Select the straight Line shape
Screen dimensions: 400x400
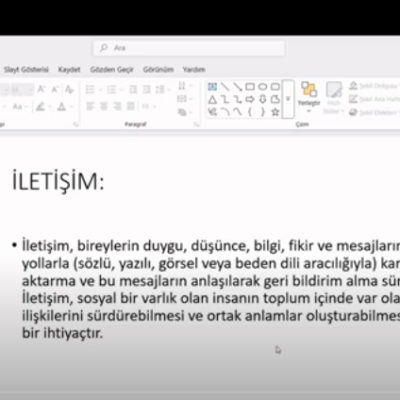(225, 87)
